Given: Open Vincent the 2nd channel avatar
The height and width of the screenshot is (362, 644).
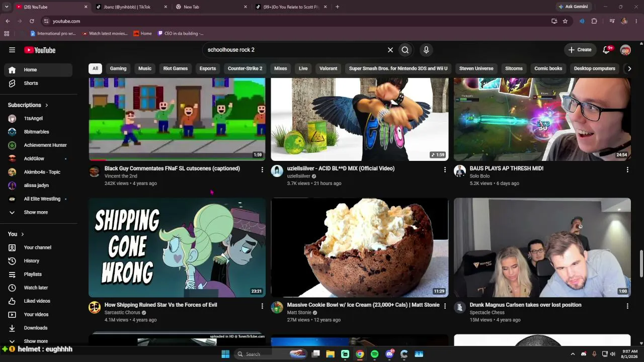Looking at the screenshot, I should pyautogui.click(x=95, y=171).
